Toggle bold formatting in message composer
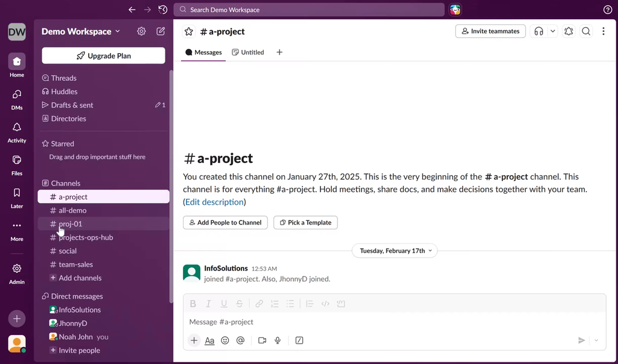 point(193,304)
